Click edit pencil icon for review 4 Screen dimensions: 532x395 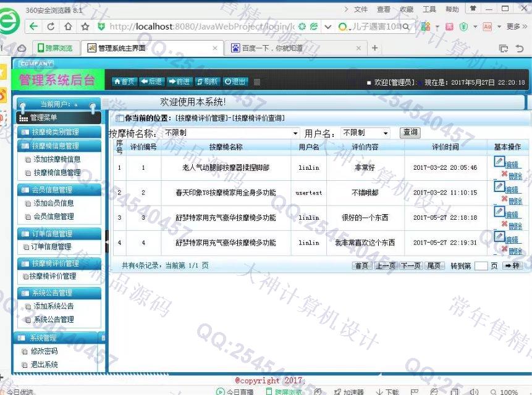tap(499, 236)
